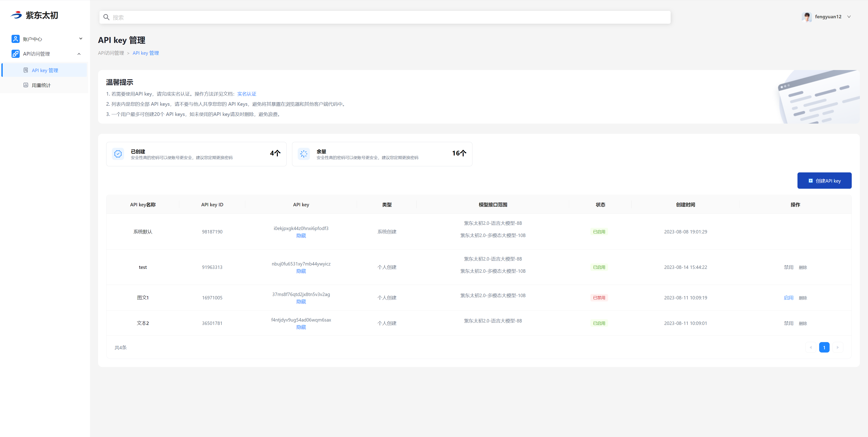Click the 状态 column header
The height and width of the screenshot is (437, 868).
(600, 205)
